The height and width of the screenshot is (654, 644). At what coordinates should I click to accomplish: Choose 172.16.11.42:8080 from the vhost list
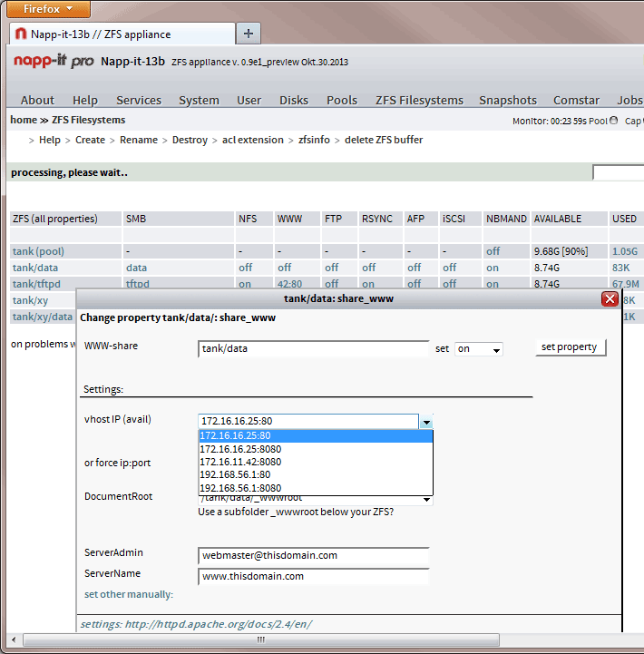pyautogui.click(x=316, y=462)
